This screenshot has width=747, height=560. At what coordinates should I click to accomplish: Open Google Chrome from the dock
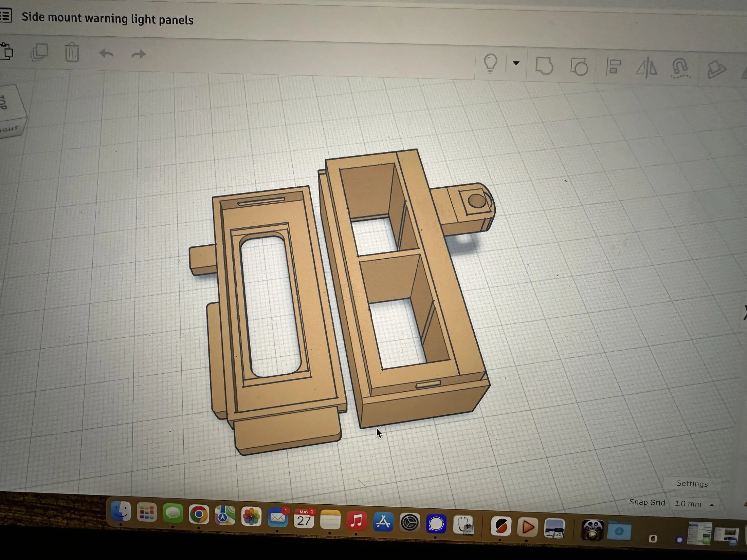(199, 515)
